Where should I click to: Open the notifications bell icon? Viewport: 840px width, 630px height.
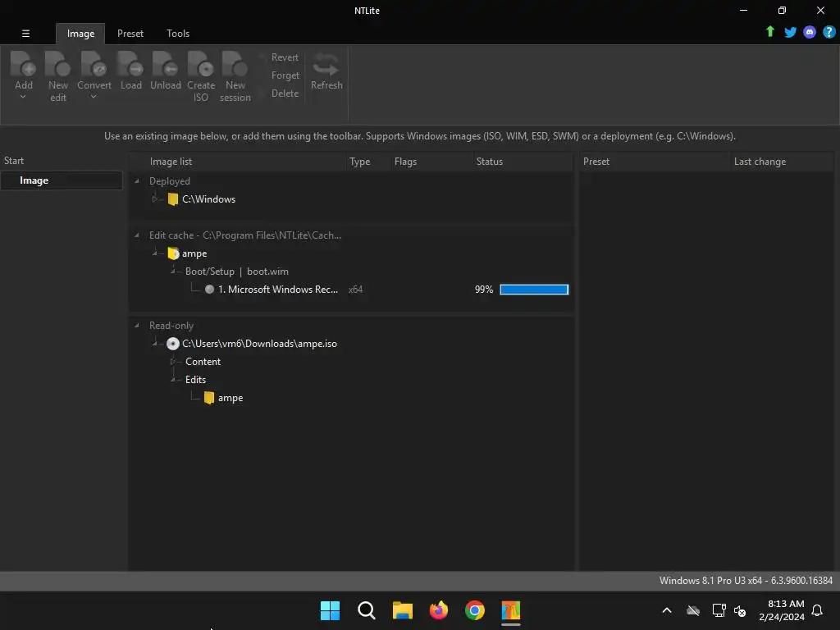tap(817, 610)
